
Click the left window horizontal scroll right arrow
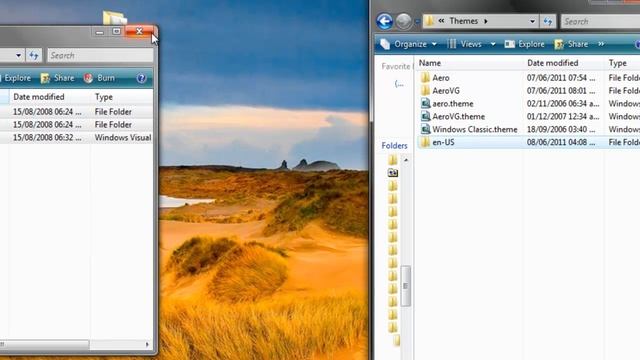coord(147,344)
